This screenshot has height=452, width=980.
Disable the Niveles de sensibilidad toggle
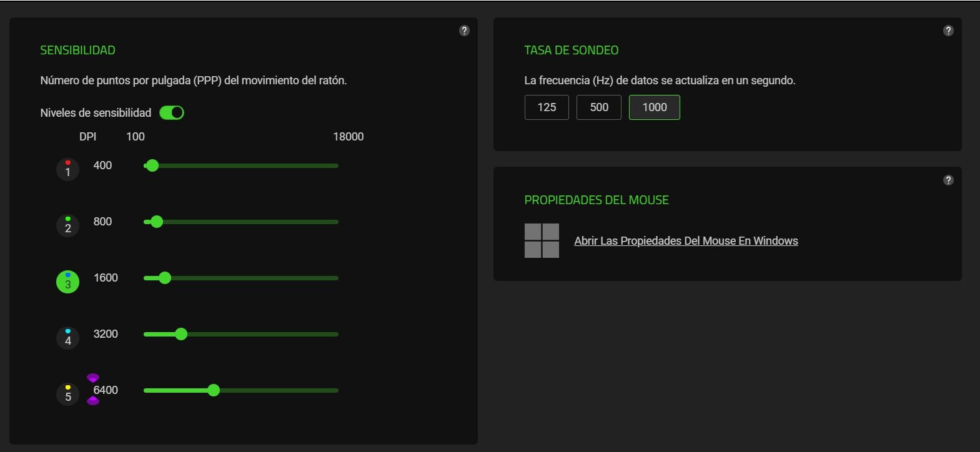coord(172,112)
